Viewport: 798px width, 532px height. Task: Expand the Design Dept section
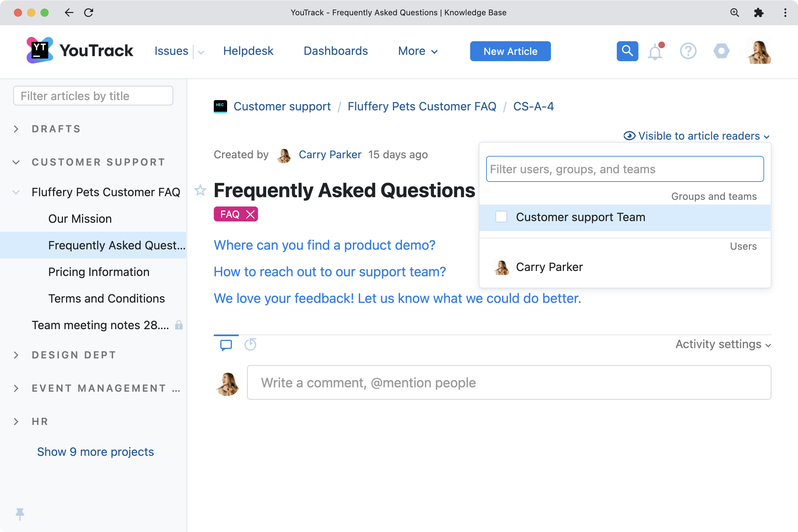16,355
